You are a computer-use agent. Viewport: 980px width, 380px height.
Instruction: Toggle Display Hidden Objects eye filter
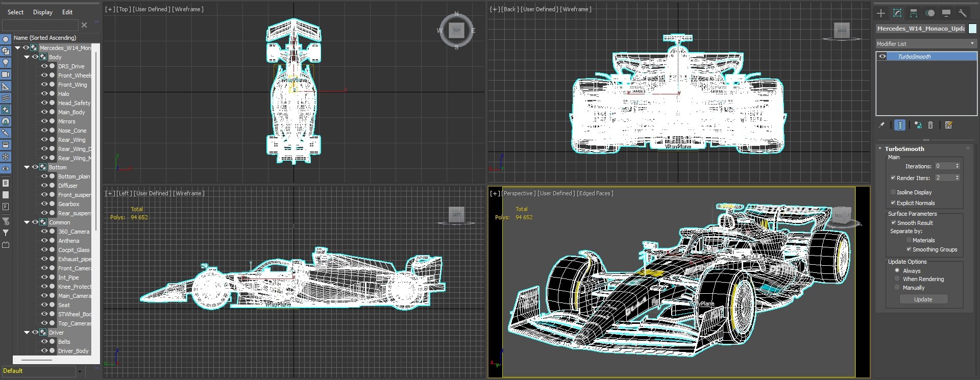6,168
